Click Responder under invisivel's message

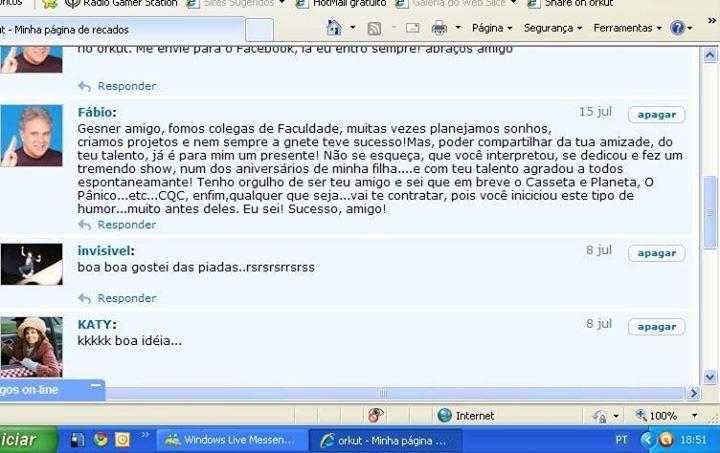pyautogui.click(x=126, y=298)
